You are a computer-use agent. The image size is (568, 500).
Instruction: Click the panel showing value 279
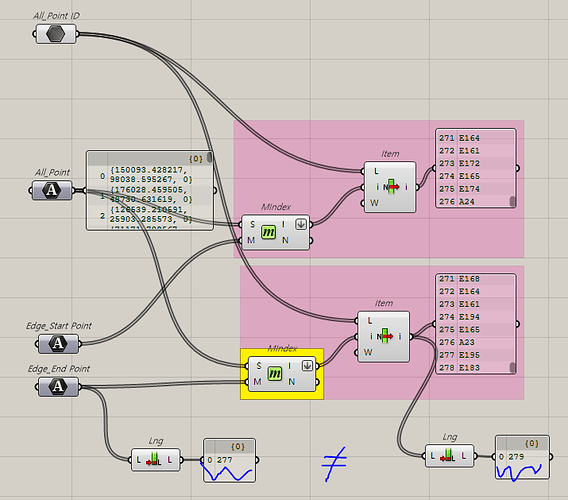[522, 457]
